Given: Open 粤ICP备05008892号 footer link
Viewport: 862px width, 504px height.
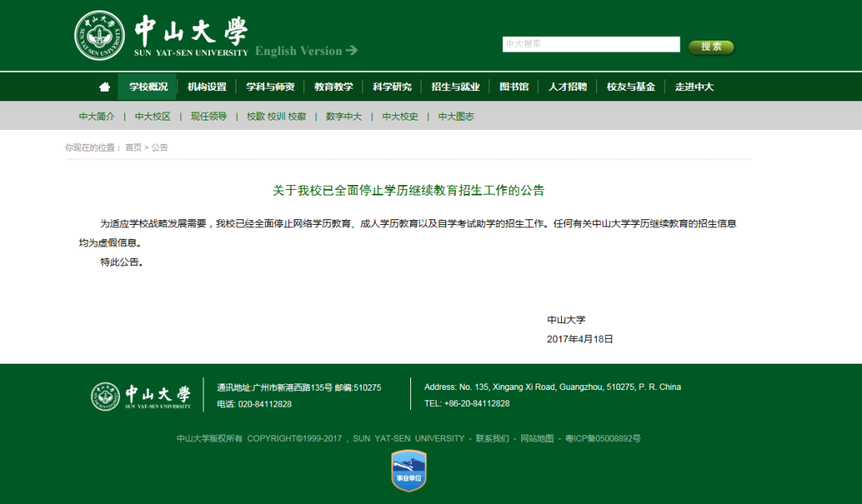Looking at the screenshot, I should 603,438.
